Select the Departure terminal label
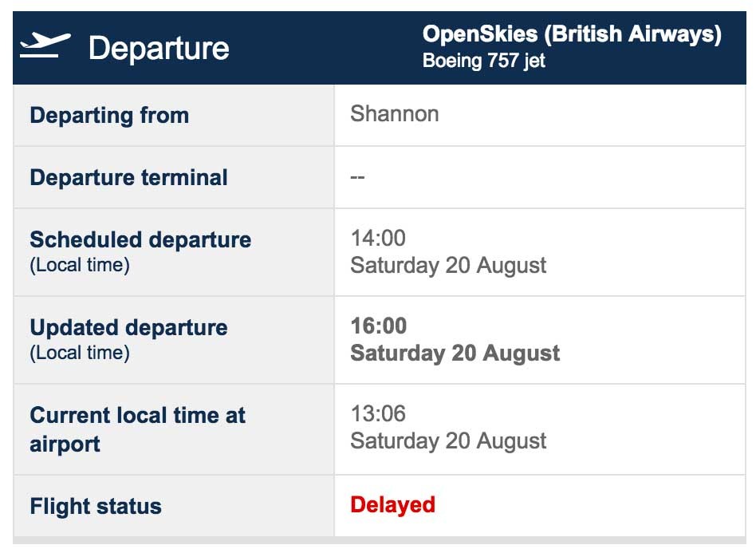756x549 pixels. (x=128, y=177)
